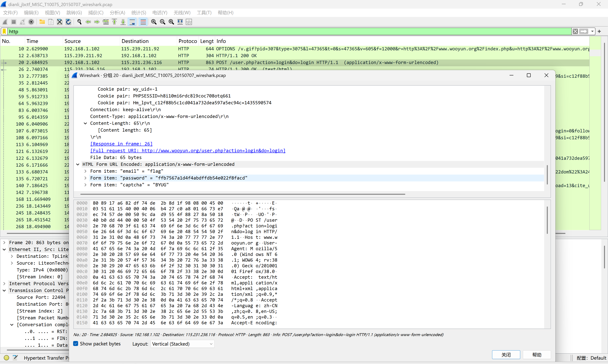Screen dimensions: 608x364
Task: Click the Response in frame: 26 link
Action: pyautogui.click(x=121, y=144)
